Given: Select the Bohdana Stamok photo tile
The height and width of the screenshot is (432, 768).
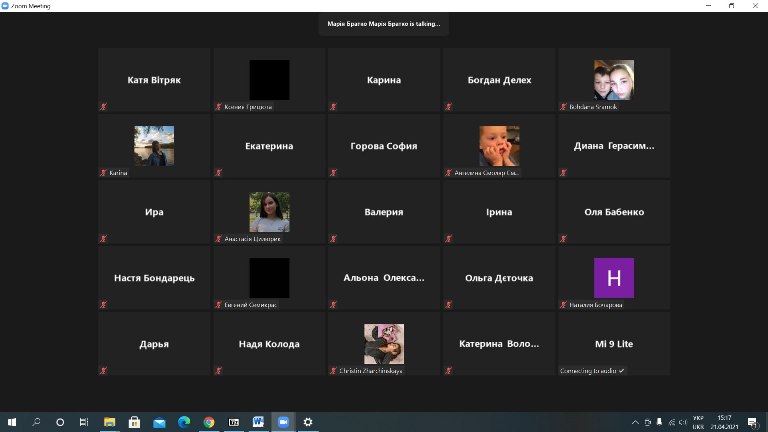Looking at the screenshot, I should click(614, 80).
